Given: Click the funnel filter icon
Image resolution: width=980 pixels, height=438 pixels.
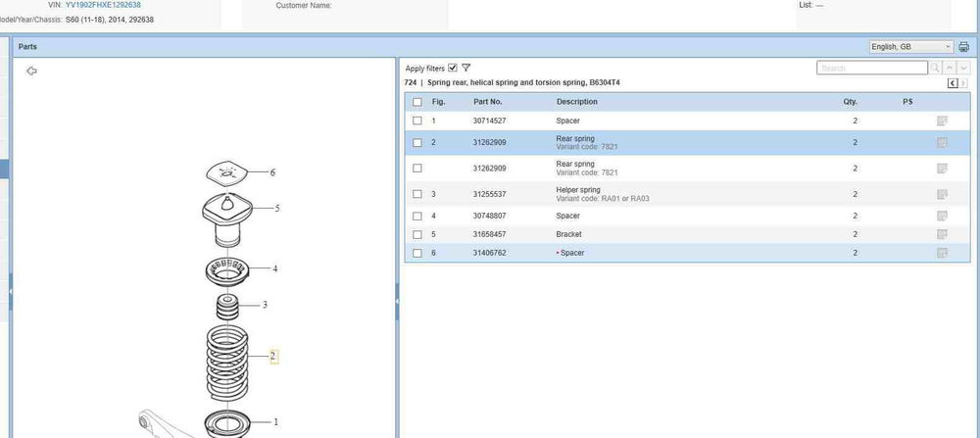Looking at the screenshot, I should 466,69.
